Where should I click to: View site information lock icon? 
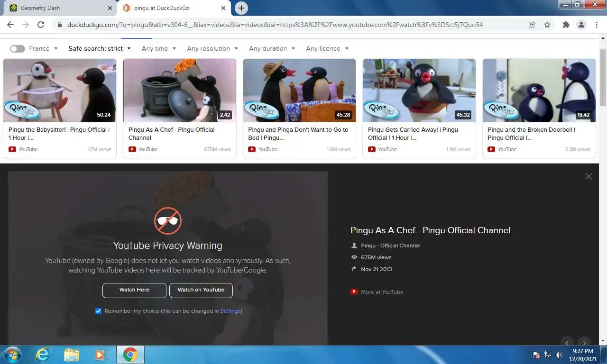click(59, 25)
